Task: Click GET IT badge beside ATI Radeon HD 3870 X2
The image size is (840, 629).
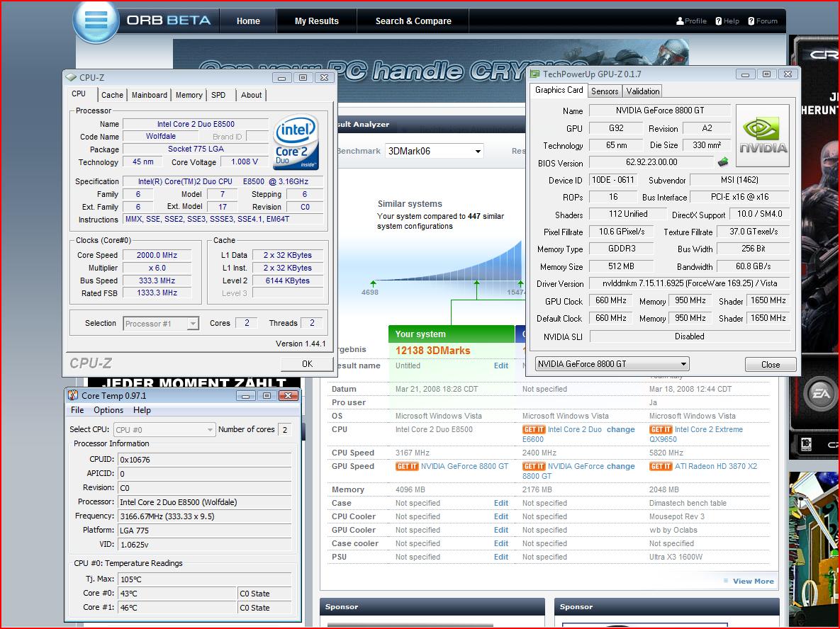Action: (661, 466)
